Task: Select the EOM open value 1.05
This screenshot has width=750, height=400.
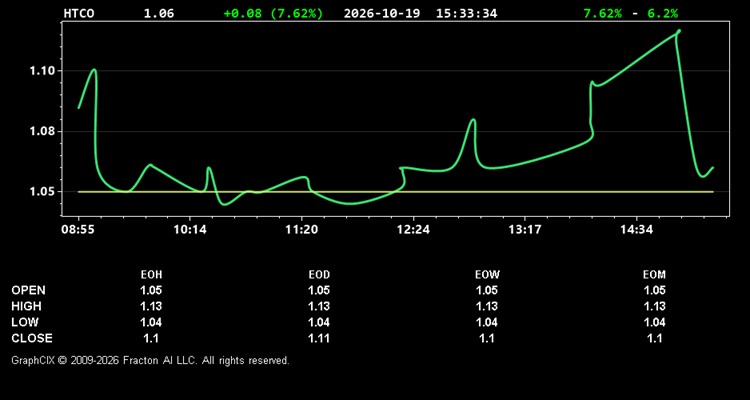Action: [654, 290]
